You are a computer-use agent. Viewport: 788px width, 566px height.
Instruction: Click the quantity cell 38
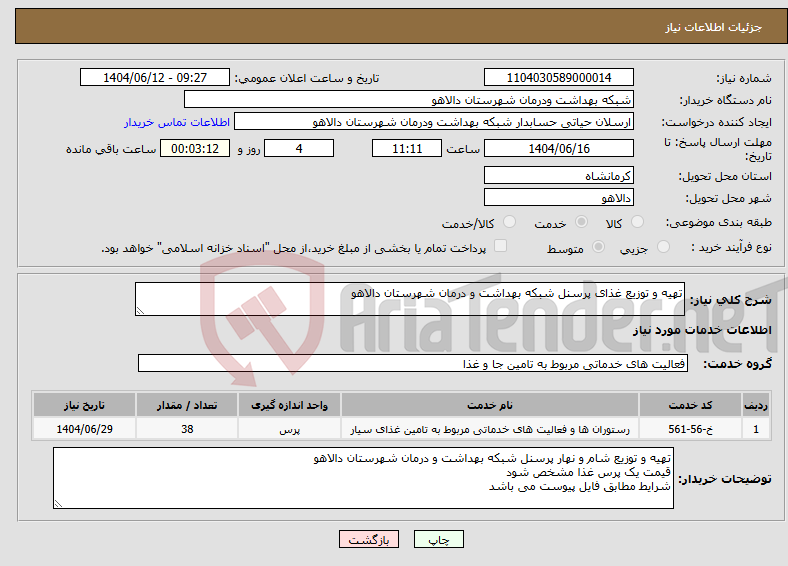coord(187,429)
